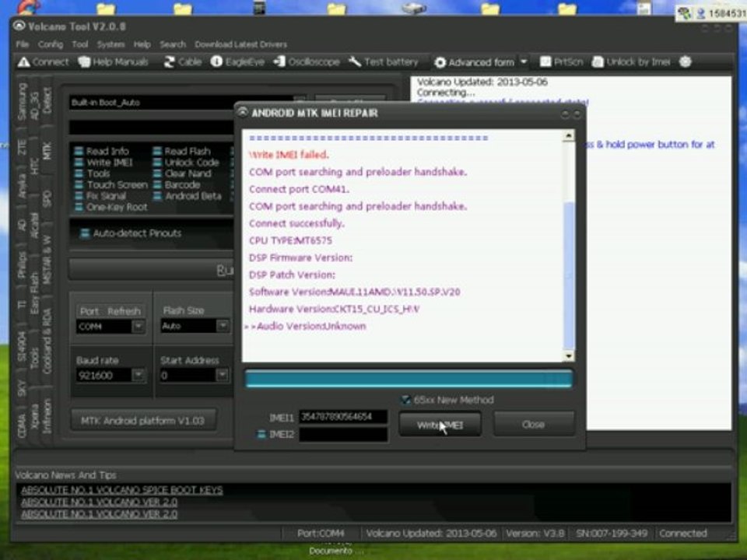Select Android Beta option

[x=188, y=196]
